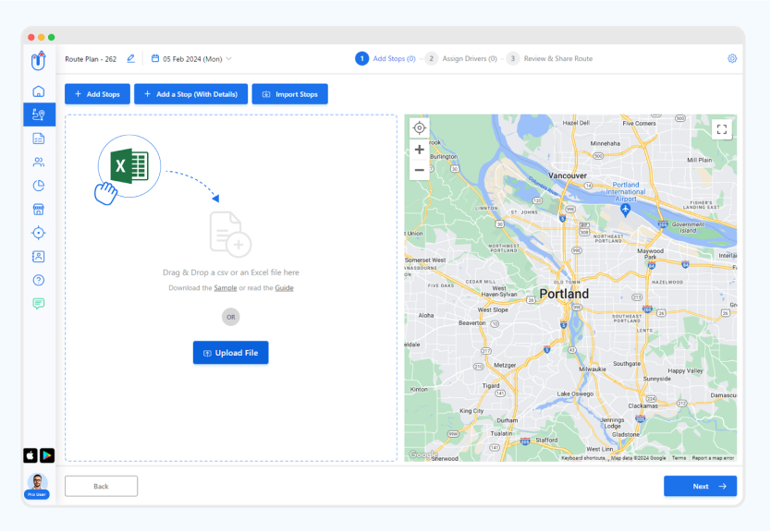Image resolution: width=771 pixels, height=532 pixels.
Task: Select the route planning sidebar icon
Action: (39, 115)
